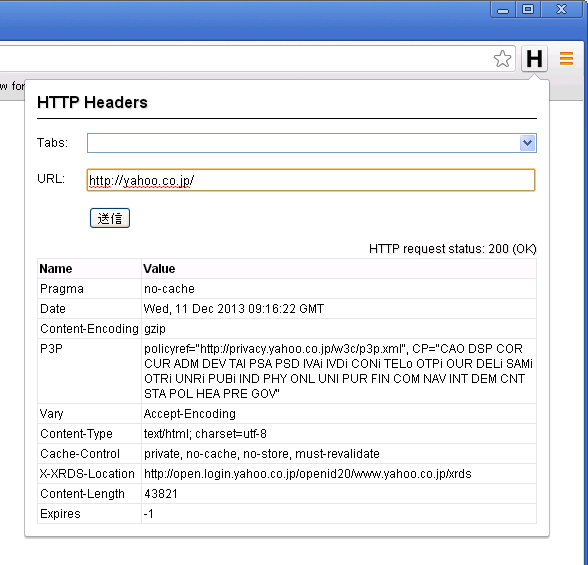Select the Tabs combo box field
The image size is (588, 565).
(312, 143)
